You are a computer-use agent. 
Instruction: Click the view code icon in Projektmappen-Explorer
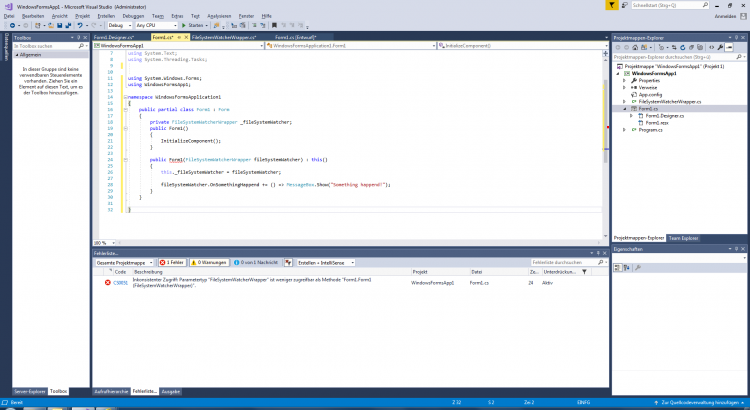coord(711,47)
